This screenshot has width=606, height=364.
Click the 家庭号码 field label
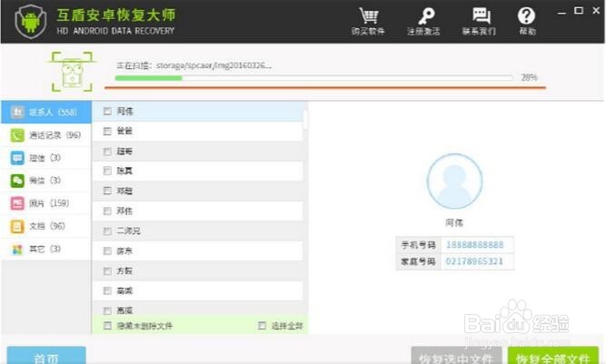(x=419, y=261)
